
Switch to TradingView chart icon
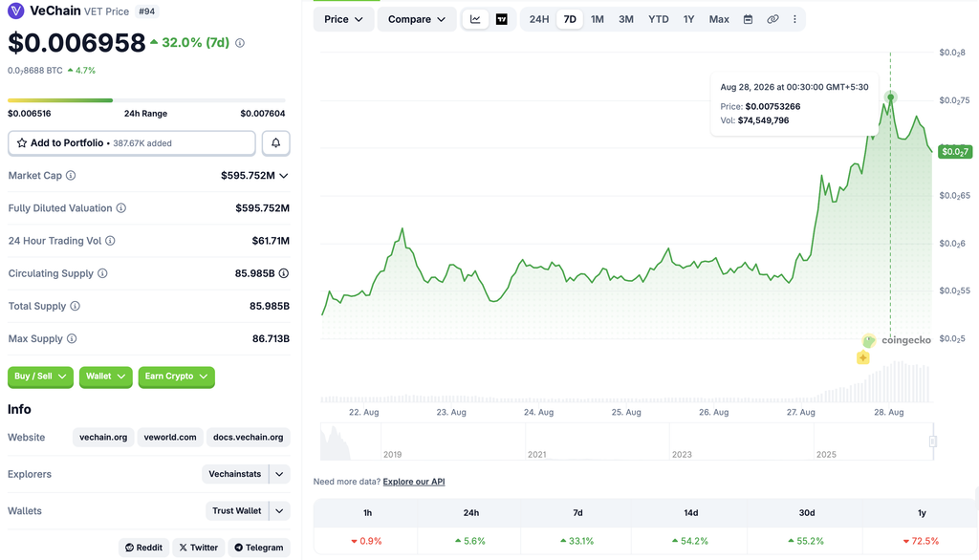coord(501,19)
